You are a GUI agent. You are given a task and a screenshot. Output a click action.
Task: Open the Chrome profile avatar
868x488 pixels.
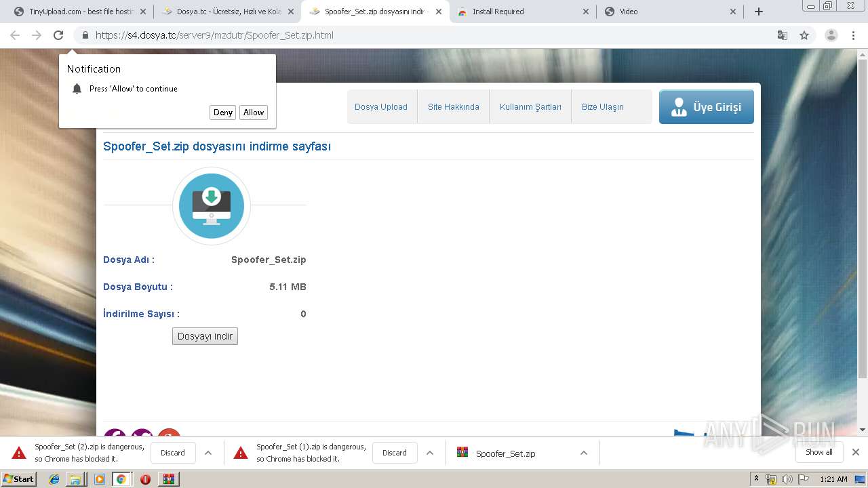(x=831, y=35)
